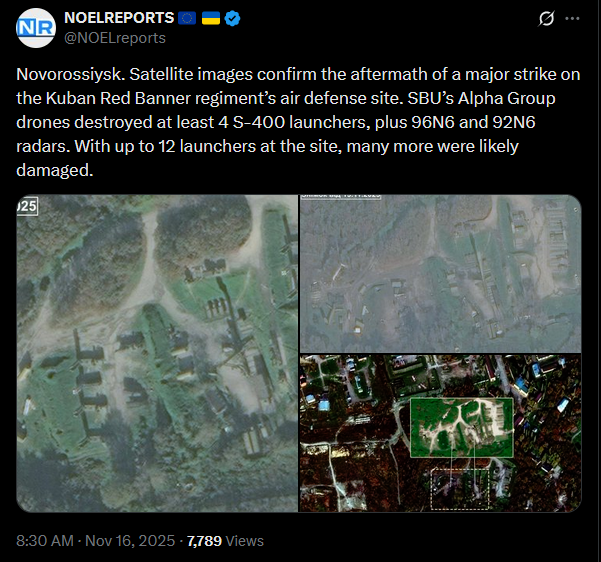Open the three-dot more options menu
The width and height of the screenshot is (601, 562).
[572, 18]
